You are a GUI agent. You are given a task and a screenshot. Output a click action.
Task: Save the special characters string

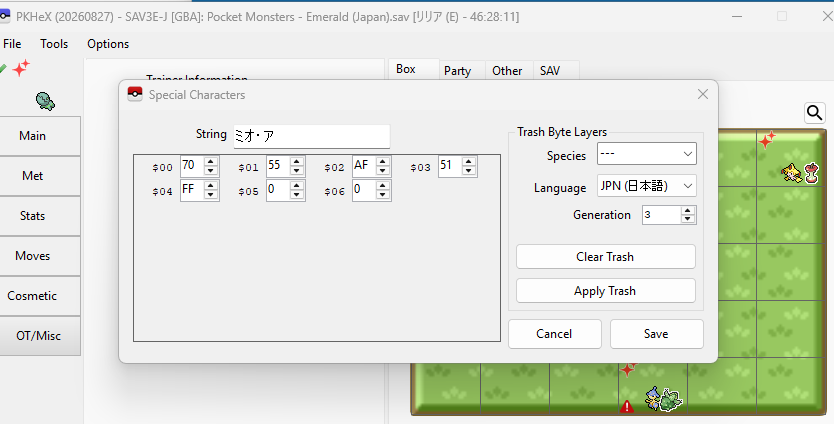click(656, 334)
